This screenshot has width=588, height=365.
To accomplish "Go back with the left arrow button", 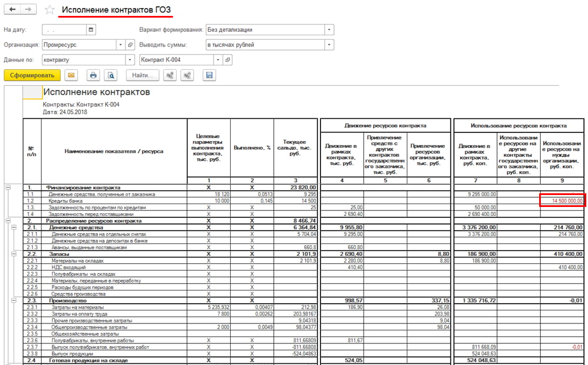I will 12,9.
